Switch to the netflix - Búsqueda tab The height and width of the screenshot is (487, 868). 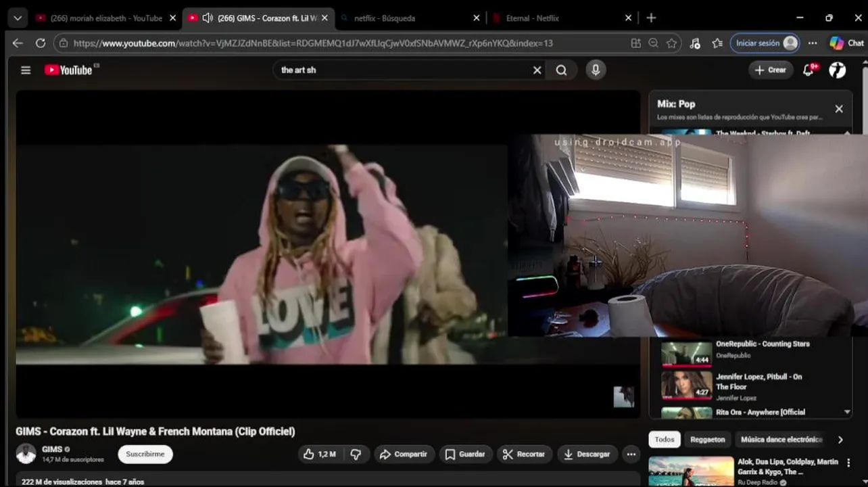point(410,18)
